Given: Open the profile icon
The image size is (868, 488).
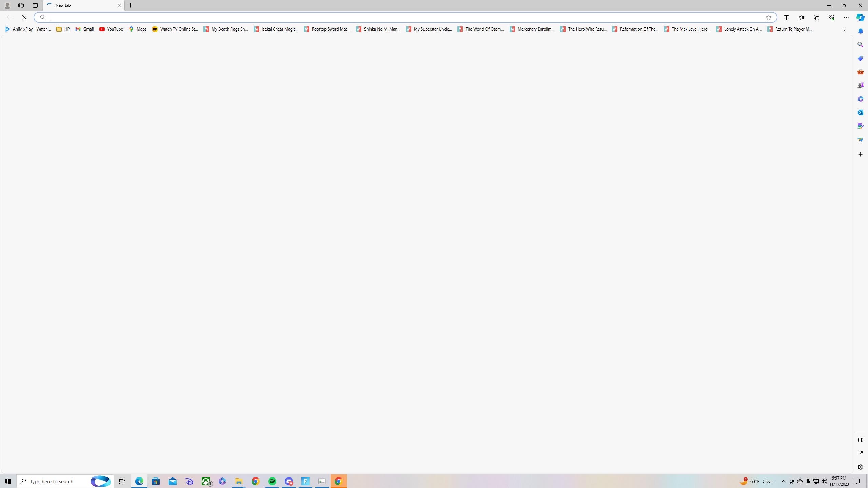Looking at the screenshot, I should [7, 5].
